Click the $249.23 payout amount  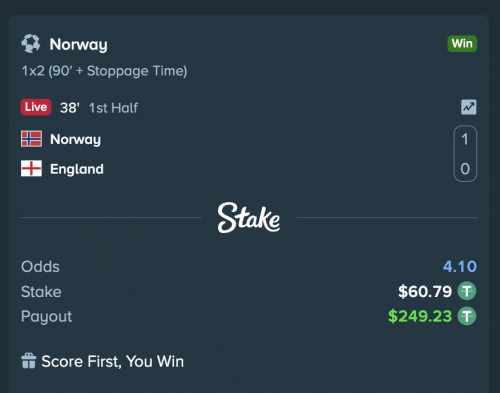click(420, 316)
